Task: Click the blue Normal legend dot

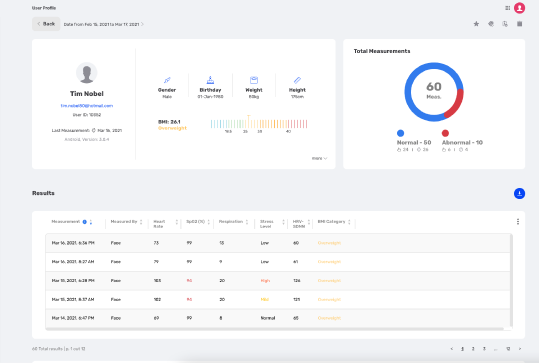Action: 400,133
